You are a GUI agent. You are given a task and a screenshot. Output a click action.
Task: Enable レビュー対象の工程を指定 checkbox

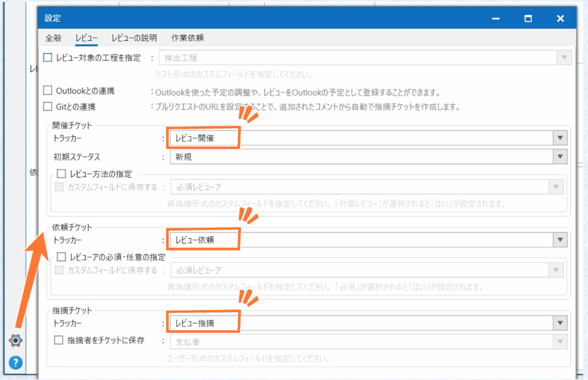[48, 57]
